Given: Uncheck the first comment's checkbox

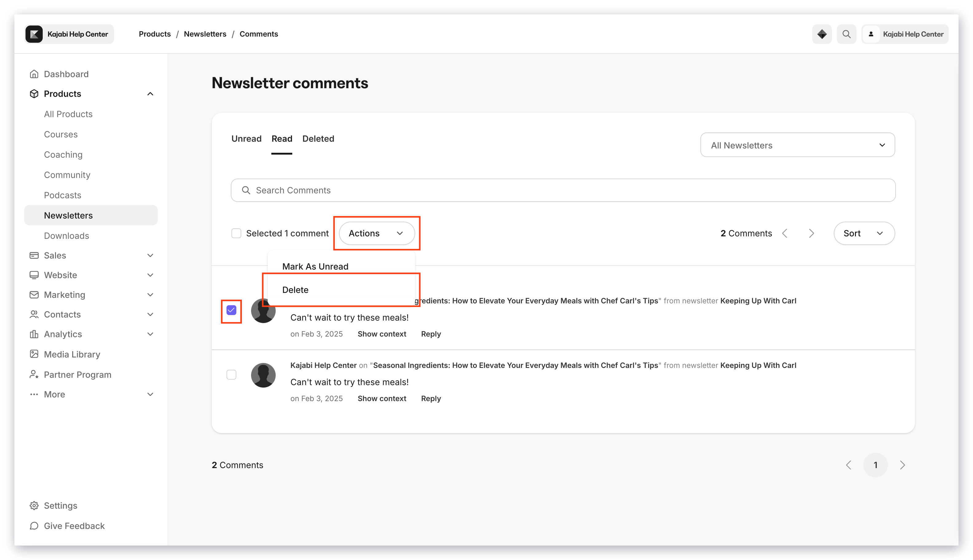Looking at the screenshot, I should (x=231, y=310).
